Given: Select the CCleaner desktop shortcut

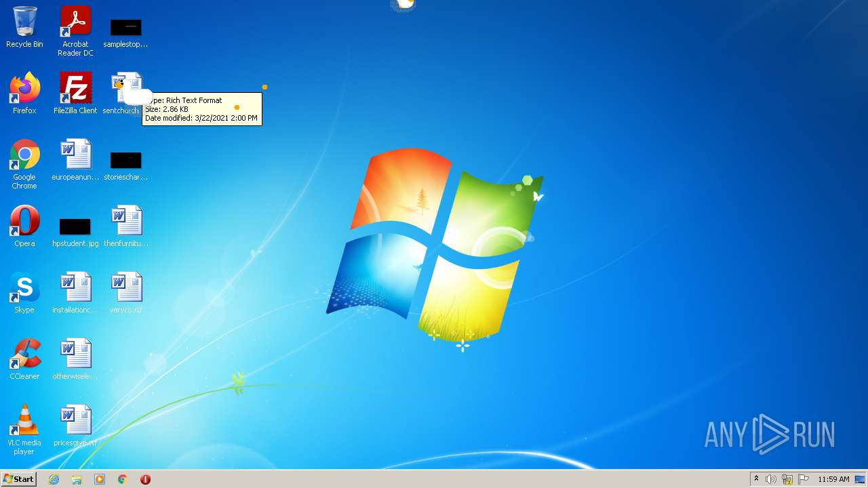Looking at the screenshot, I should (24, 359).
